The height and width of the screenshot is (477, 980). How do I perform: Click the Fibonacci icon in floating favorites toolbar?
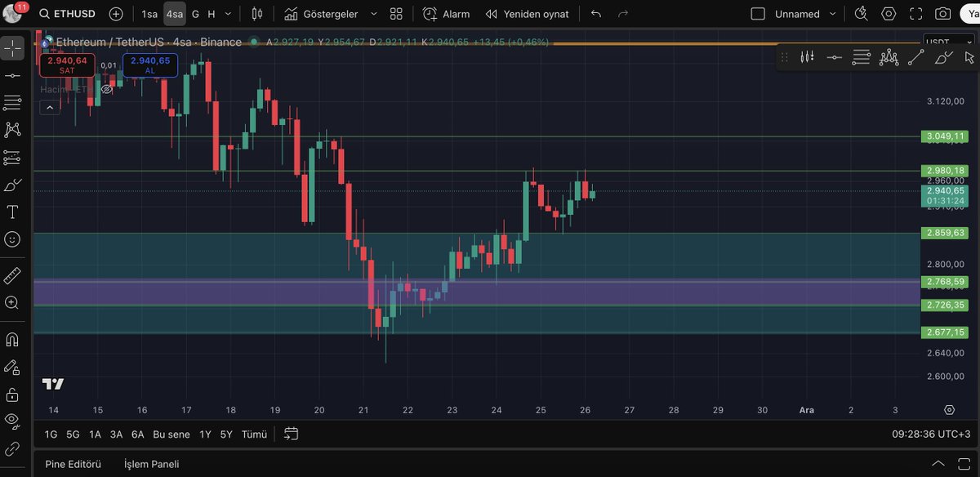point(862,57)
